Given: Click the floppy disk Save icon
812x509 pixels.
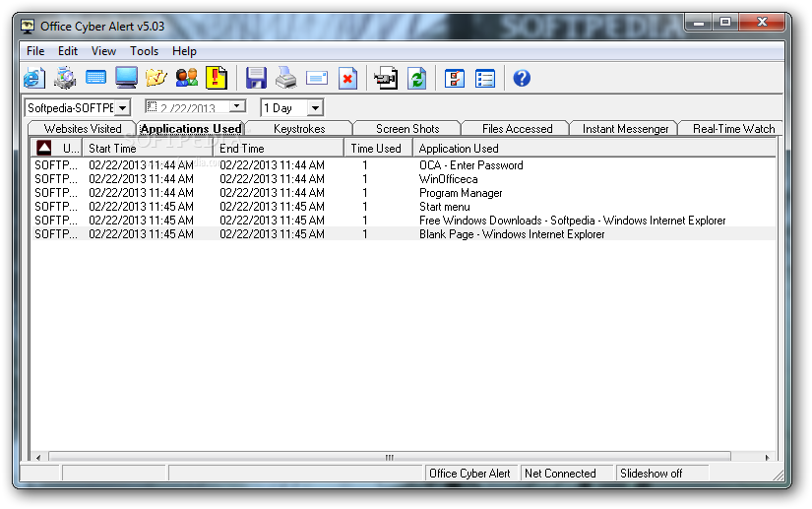Looking at the screenshot, I should (256, 78).
